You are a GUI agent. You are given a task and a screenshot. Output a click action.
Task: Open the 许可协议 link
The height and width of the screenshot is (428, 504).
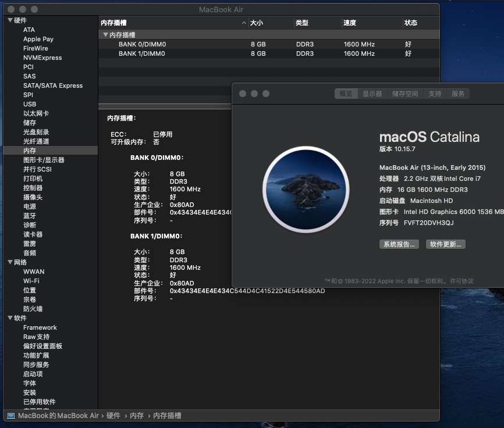462,281
